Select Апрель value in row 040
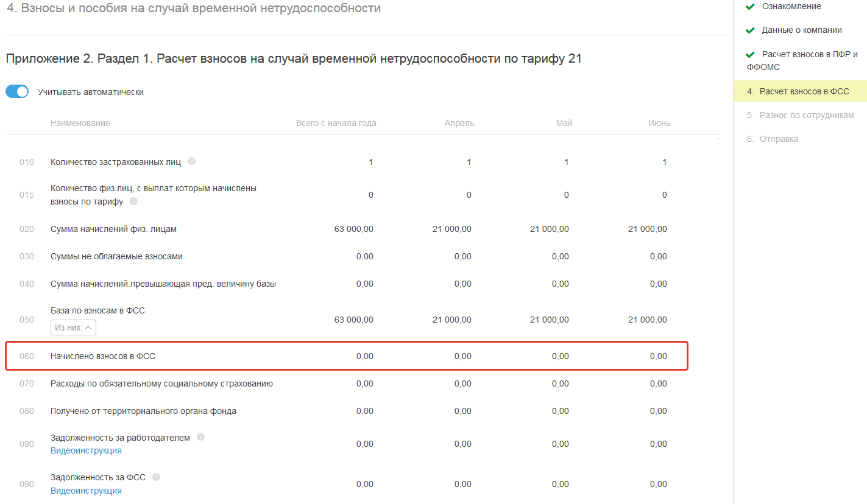This screenshot has height=504, width=867. (x=463, y=284)
